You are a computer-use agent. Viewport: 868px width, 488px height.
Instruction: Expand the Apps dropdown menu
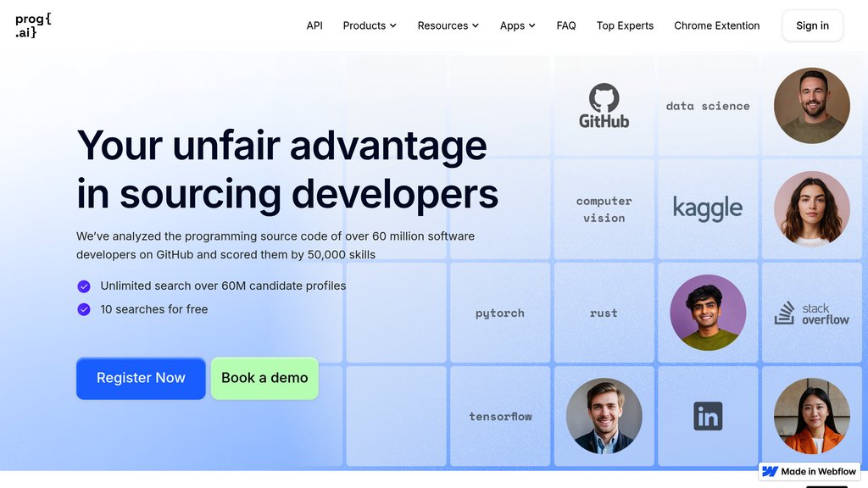pos(517,25)
